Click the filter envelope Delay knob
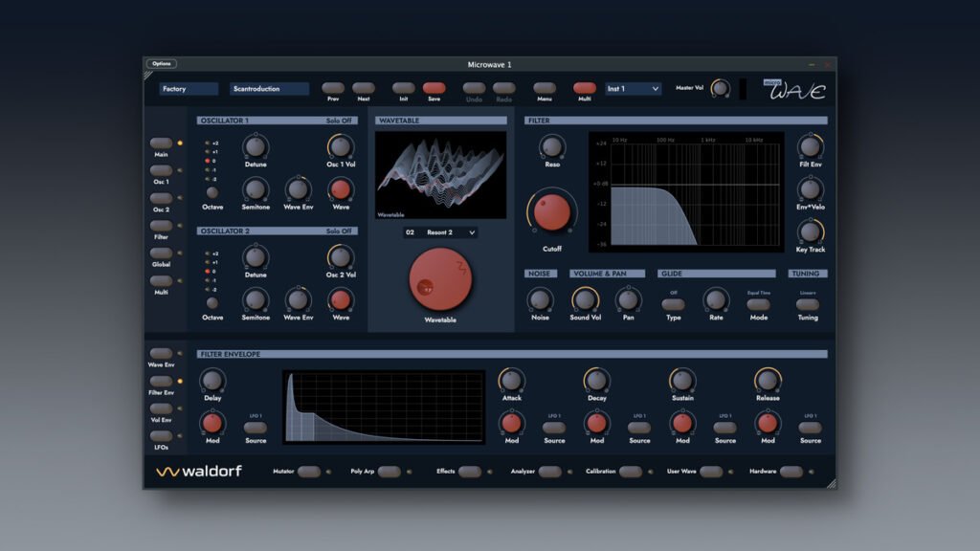This screenshot has height=551, width=980. coord(212,381)
